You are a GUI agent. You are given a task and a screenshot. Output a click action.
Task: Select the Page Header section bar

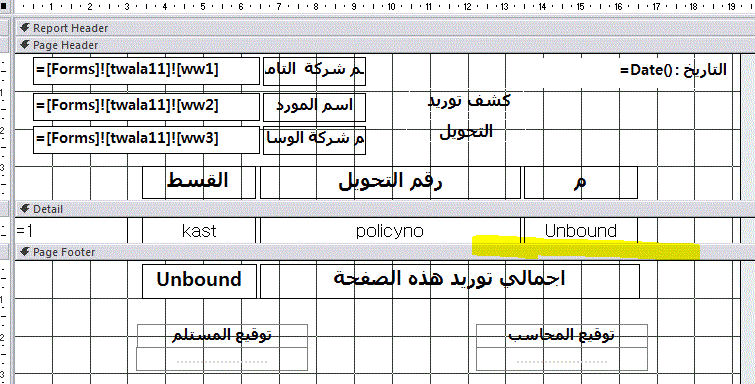click(x=385, y=45)
